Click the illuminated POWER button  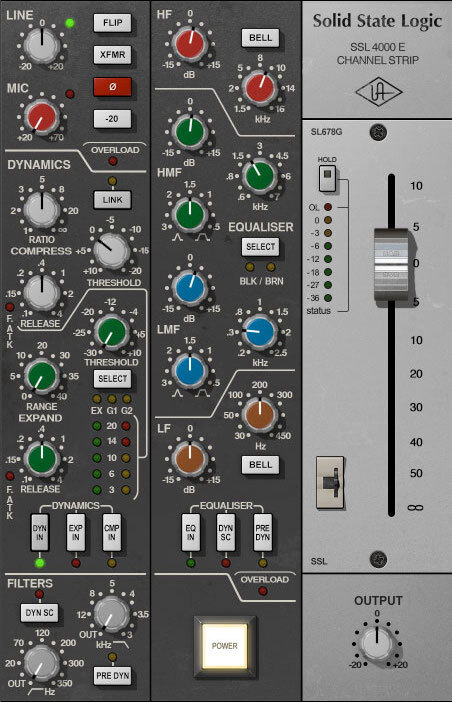[225, 646]
